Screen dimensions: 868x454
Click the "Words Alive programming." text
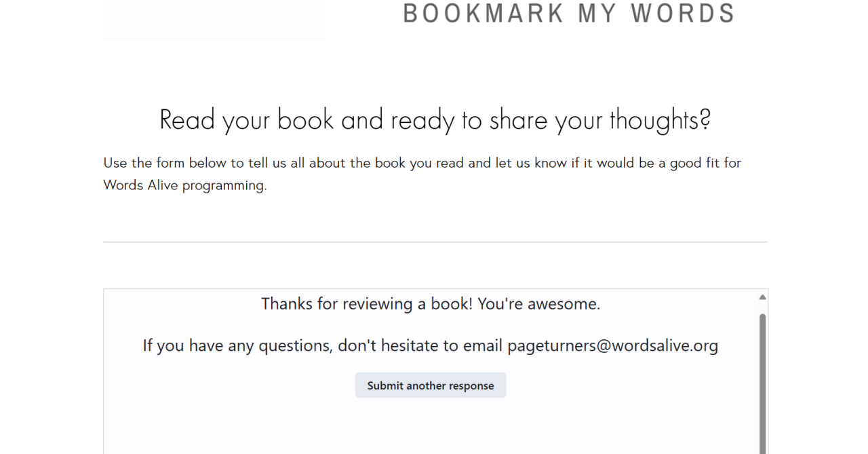coord(184,185)
